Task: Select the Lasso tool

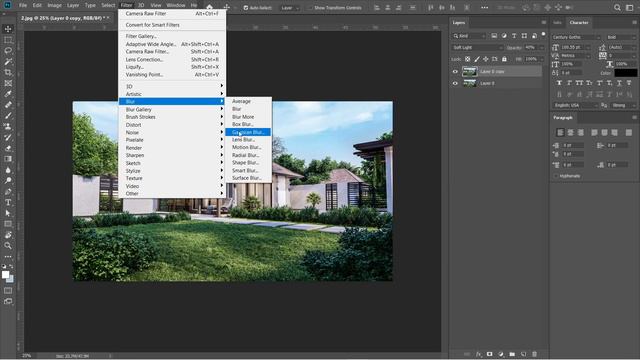Action: click(x=8, y=51)
